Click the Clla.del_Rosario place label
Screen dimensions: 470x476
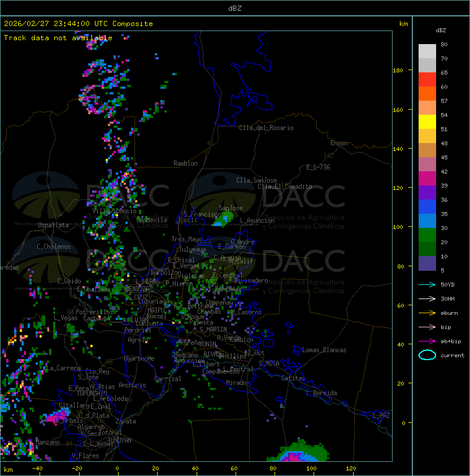tap(266, 128)
